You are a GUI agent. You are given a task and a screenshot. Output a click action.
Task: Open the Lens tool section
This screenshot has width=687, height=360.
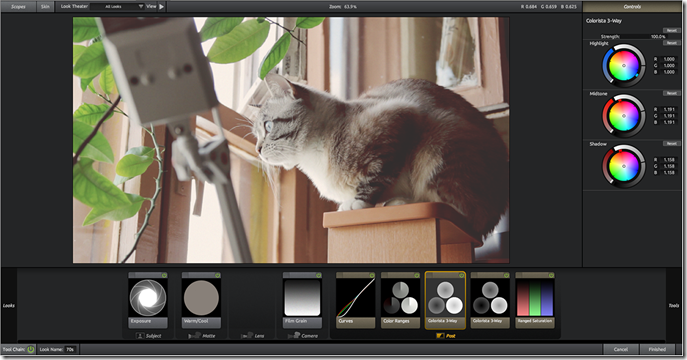[252, 335]
